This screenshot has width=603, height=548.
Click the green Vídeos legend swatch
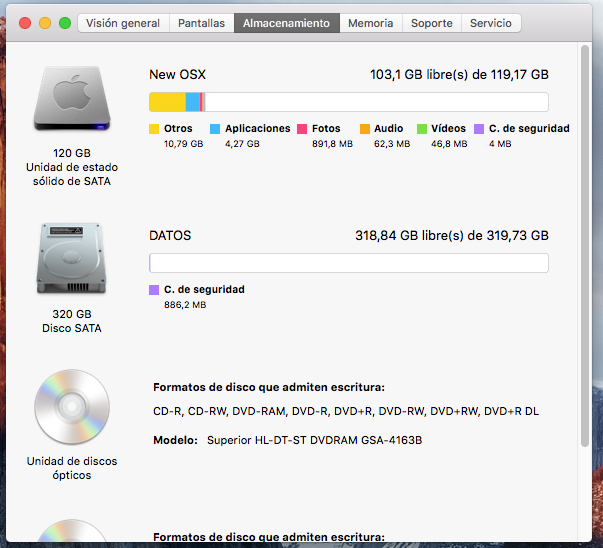[422, 129]
